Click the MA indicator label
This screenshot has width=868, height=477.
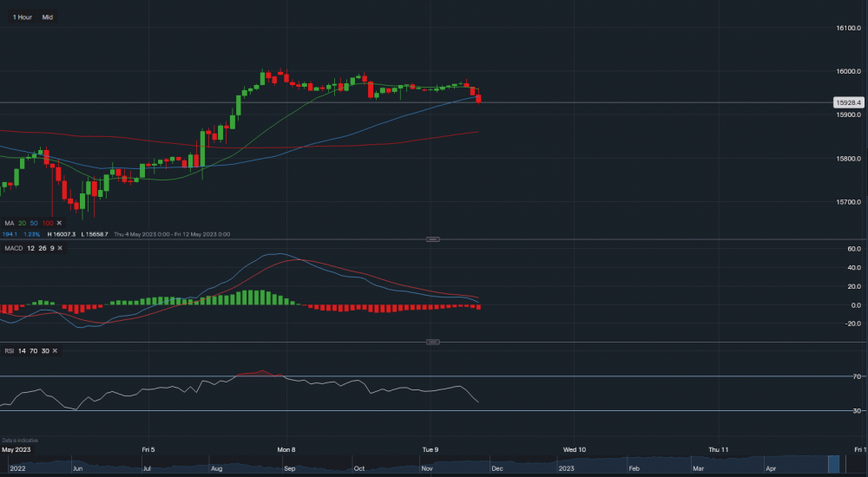pyautogui.click(x=9, y=223)
